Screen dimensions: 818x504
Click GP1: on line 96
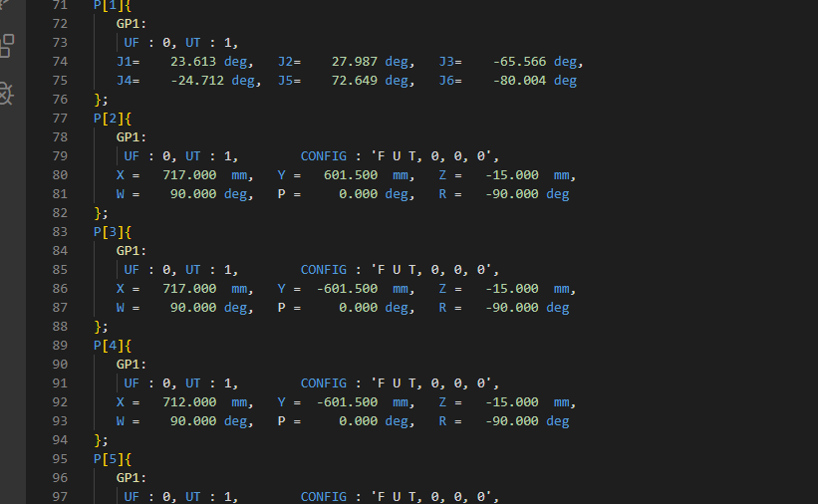tap(132, 478)
